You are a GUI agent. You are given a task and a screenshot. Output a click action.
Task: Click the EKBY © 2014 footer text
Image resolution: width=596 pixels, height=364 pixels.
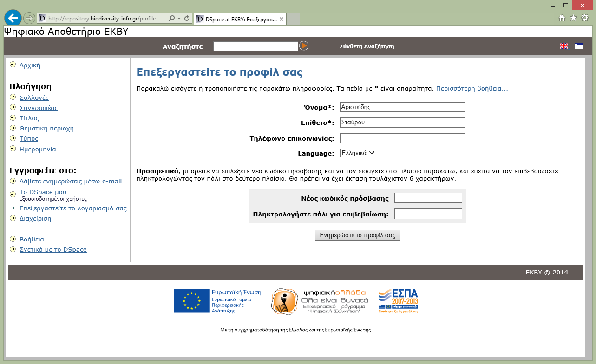547,272
